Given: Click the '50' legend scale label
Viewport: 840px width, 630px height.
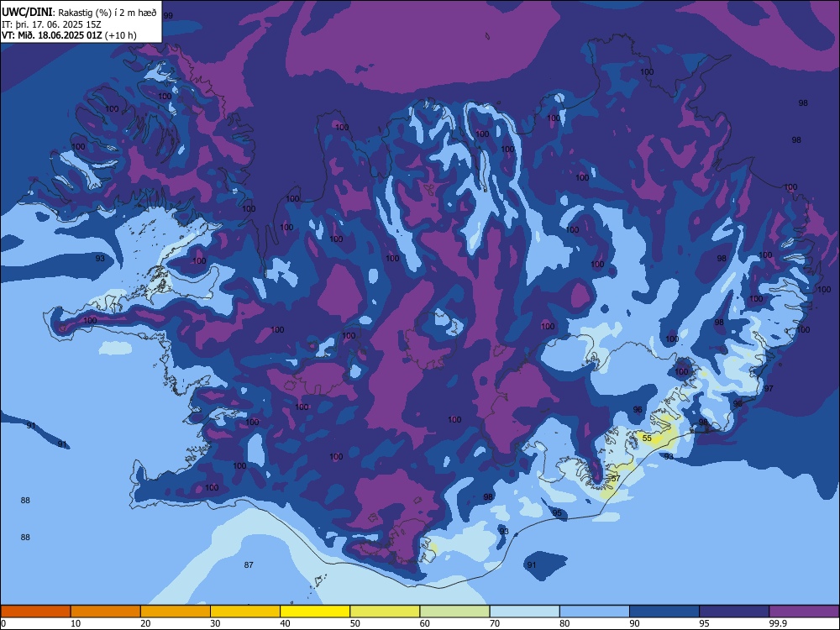Looking at the screenshot, I should pyautogui.click(x=355, y=623).
